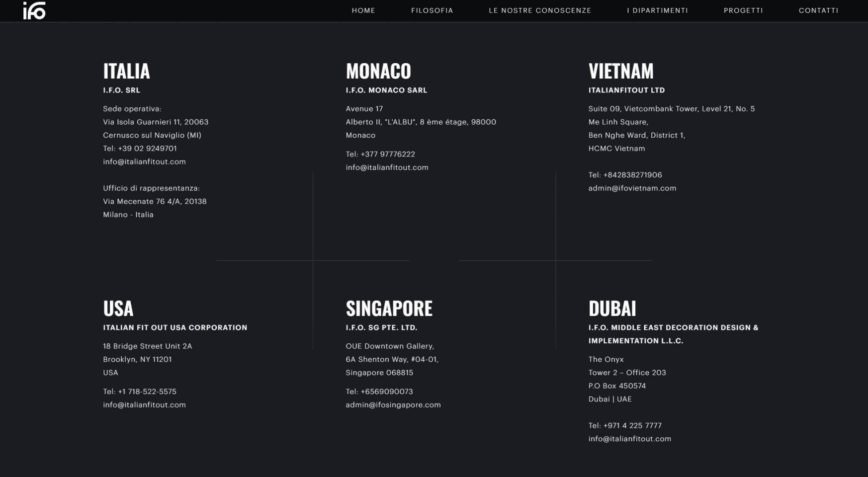Open the PROGETTI section
Screen dimensions: 868x477
pyautogui.click(x=743, y=10)
